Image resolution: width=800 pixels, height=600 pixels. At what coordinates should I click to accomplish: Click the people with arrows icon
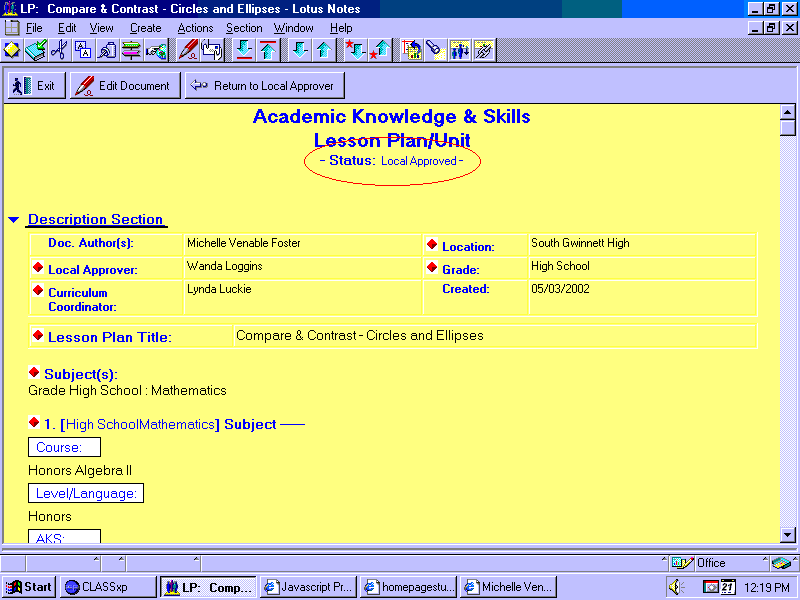click(460, 50)
